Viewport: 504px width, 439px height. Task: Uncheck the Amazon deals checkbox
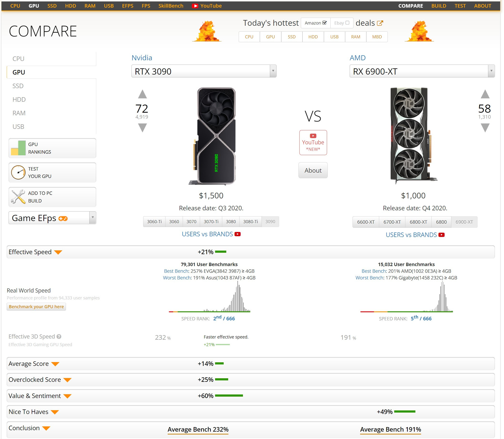(x=324, y=23)
